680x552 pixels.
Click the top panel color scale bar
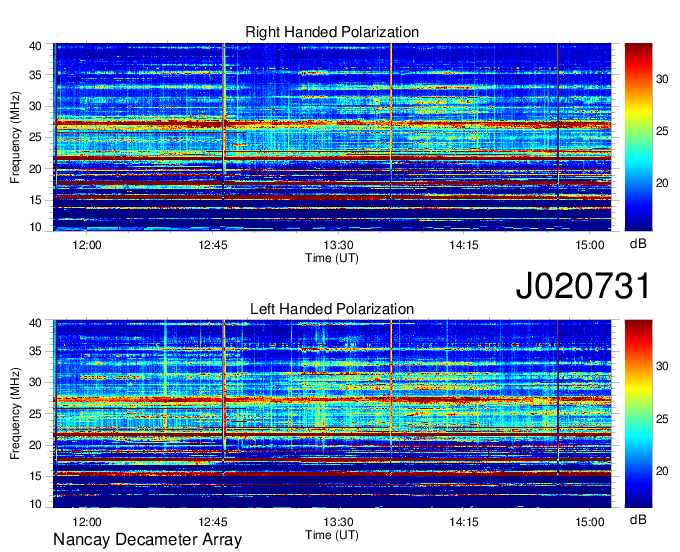tap(638, 137)
